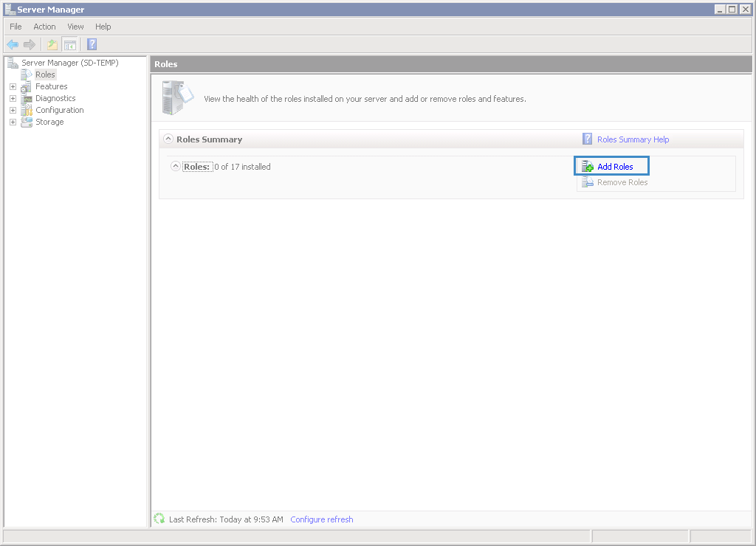Open the File menu
Viewport: 756px width, 546px height.
click(x=16, y=27)
